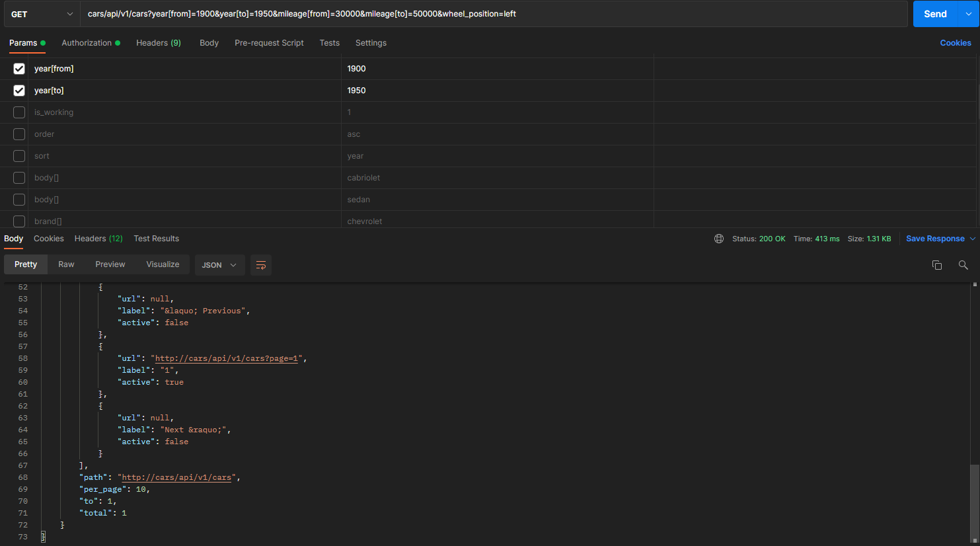The height and width of the screenshot is (546, 980).
Task: Select the response Body tab
Action: [x=14, y=239]
